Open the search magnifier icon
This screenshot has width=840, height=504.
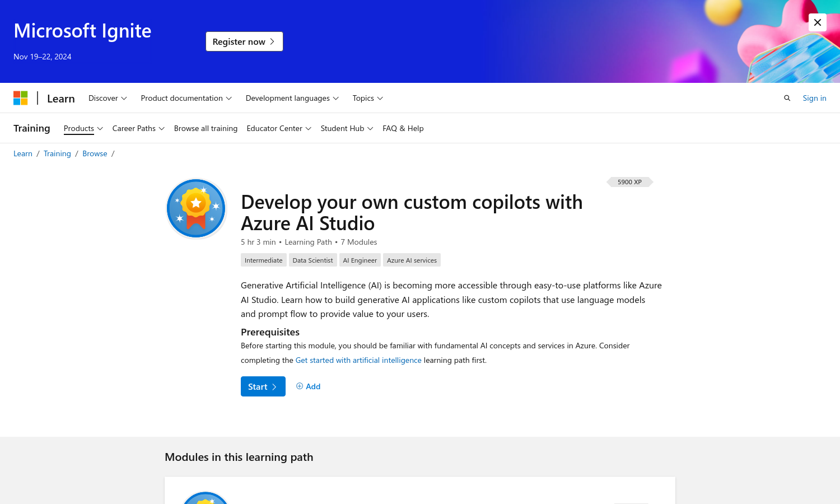click(x=787, y=98)
